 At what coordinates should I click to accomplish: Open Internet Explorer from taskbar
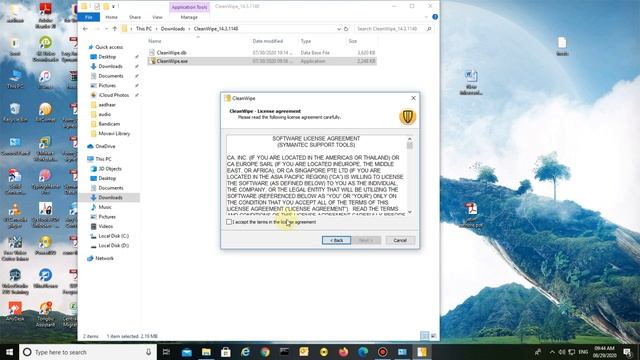(x=245, y=352)
